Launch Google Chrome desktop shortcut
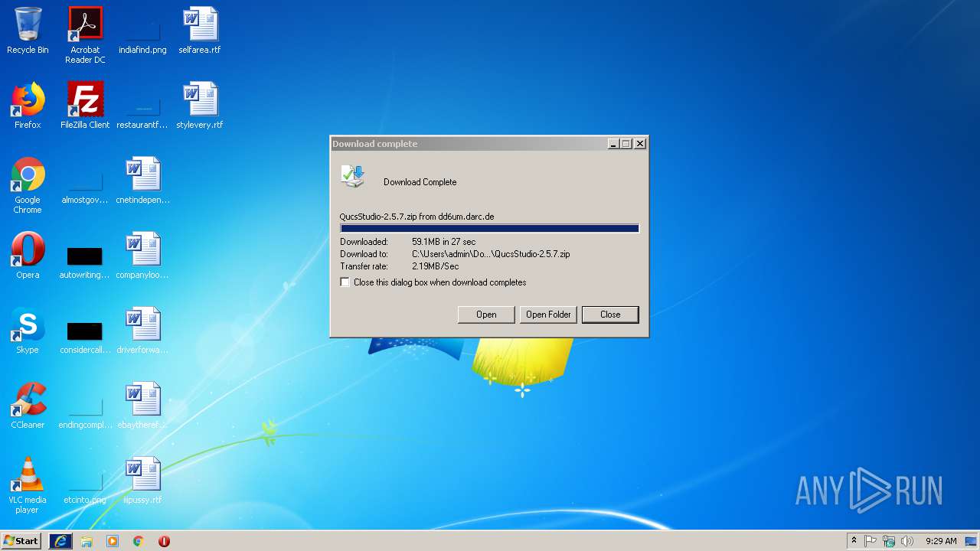Image resolution: width=980 pixels, height=551 pixels. pyautogui.click(x=28, y=185)
